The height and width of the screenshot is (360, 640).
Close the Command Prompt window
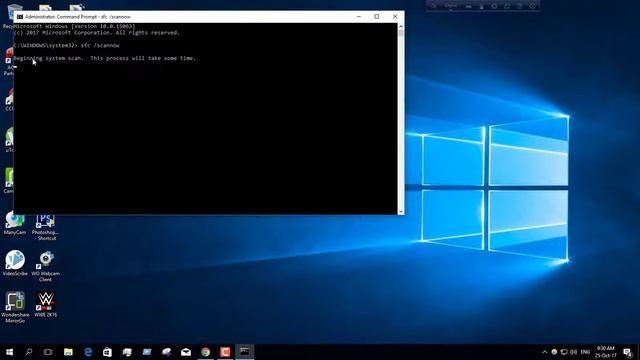[395, 17]
